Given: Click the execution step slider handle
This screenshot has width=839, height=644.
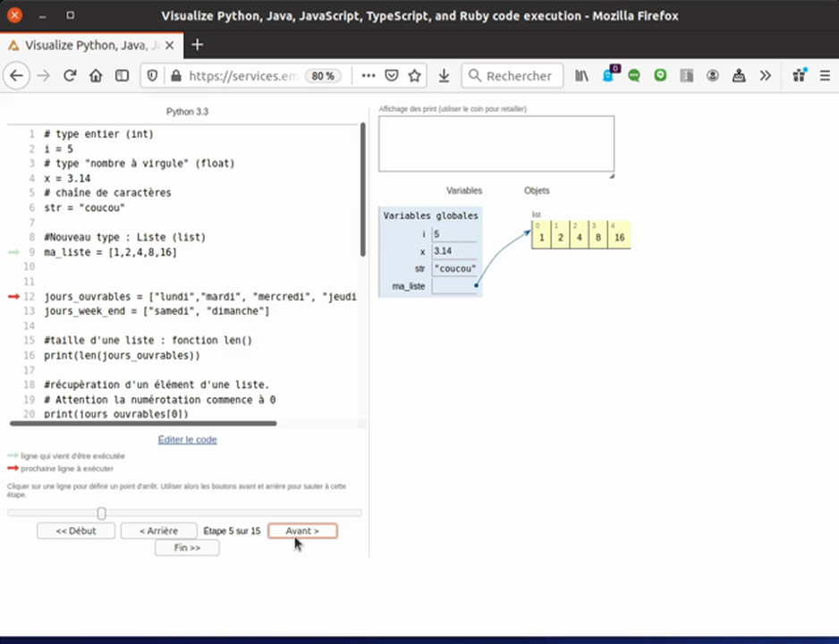Looking at the screenshot, I should [x=101, y=513].
